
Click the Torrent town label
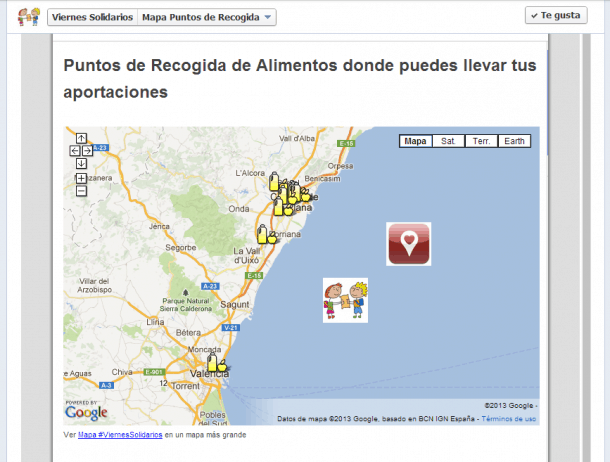point(186,386)
